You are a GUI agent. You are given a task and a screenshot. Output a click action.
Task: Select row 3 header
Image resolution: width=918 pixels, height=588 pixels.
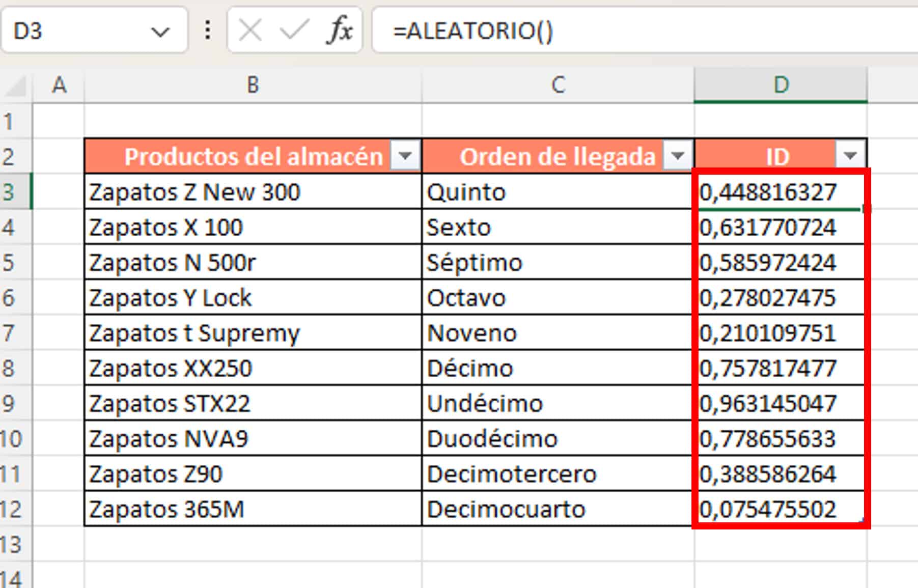(x=10, y=192)
